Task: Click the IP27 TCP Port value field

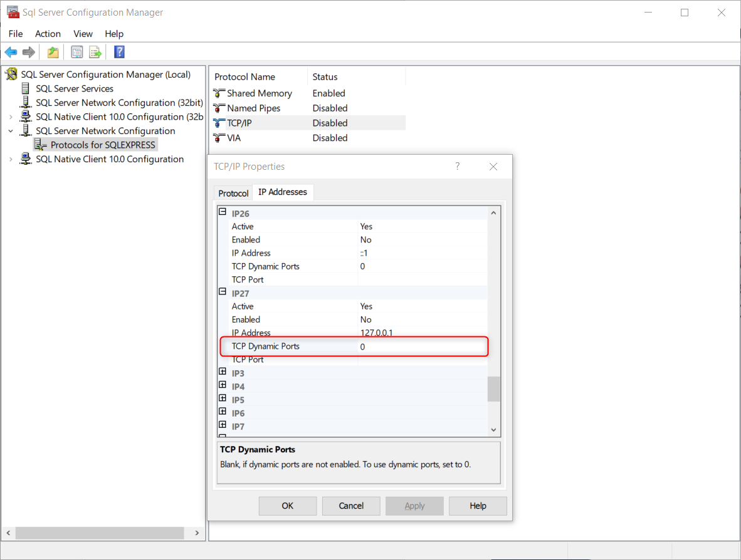Action: tap(423, 360)
